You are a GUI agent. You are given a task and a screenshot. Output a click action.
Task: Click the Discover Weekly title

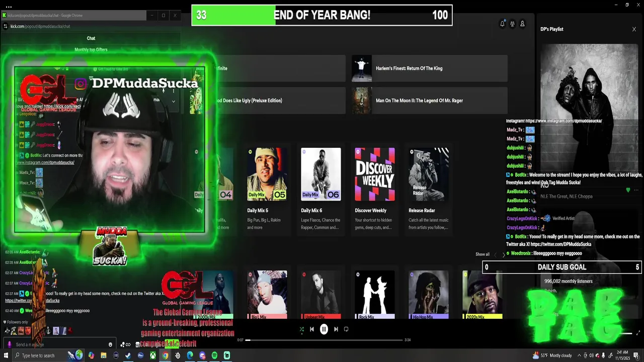(371, 211)
